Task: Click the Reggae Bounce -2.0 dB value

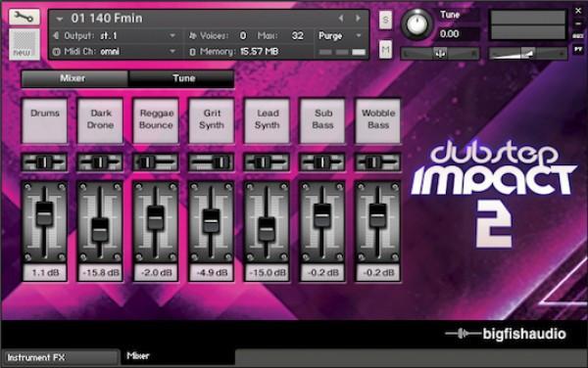Action: coord(156,272)
